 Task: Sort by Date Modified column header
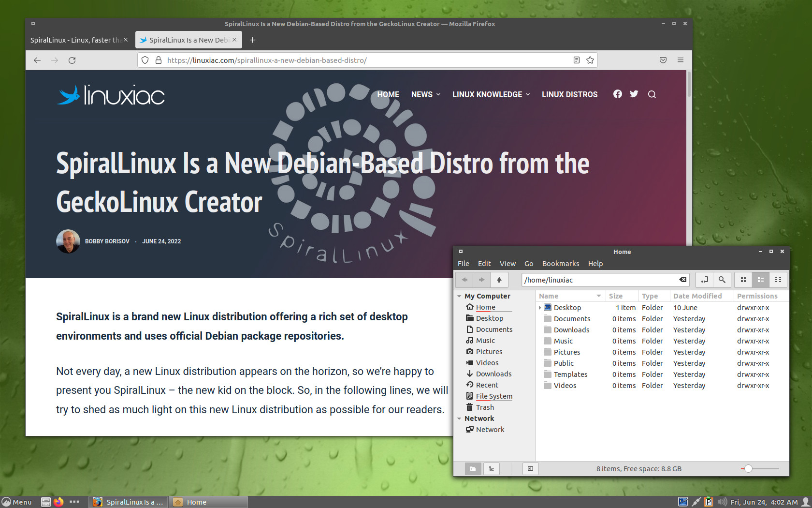tap(701, 296)
